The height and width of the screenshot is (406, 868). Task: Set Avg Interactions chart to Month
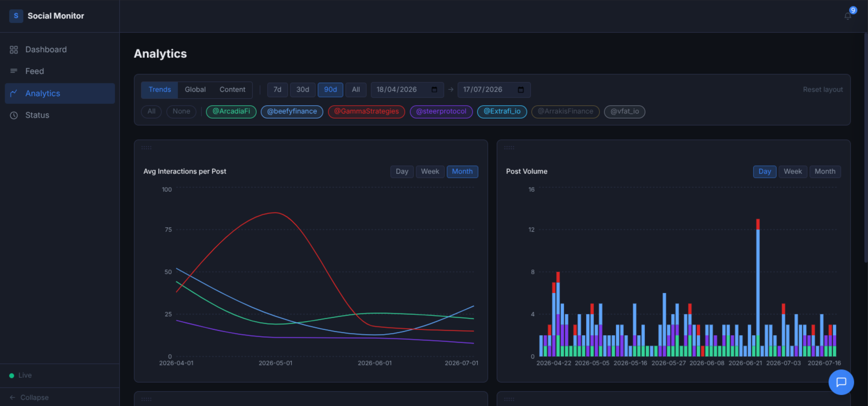coord(462,171)
